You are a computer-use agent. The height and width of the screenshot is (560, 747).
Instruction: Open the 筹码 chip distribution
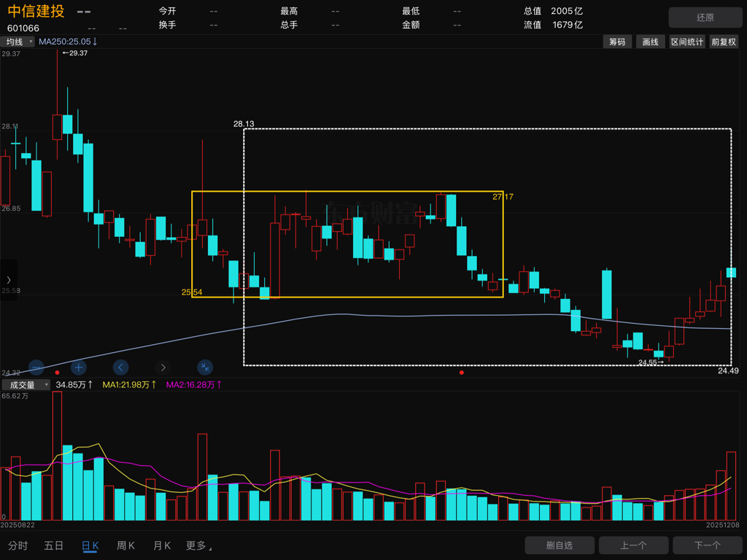(x=617, y=42)
